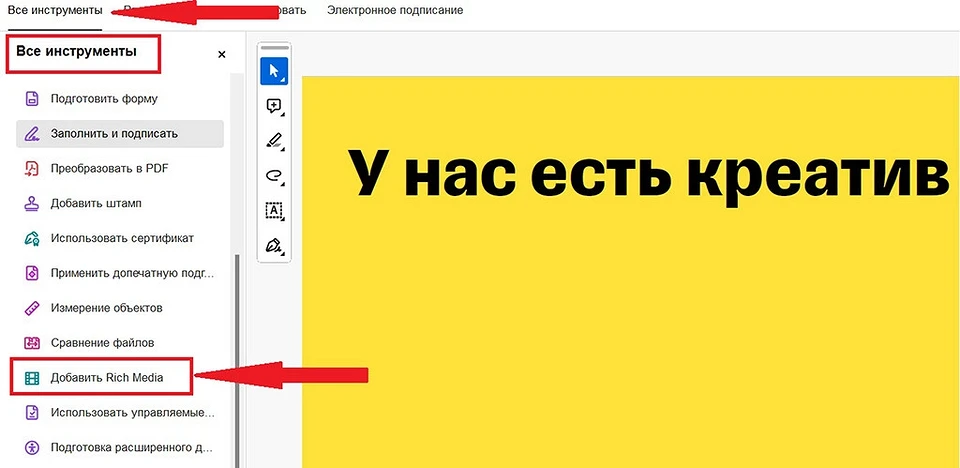960x468 pixels.
Task: Select the arrow selection tool
Action: point(274,70)
